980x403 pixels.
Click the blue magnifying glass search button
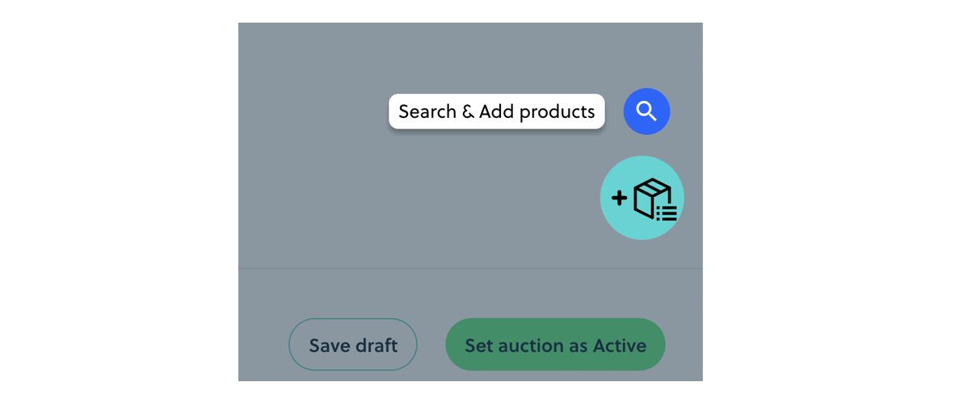coord(646,111)
